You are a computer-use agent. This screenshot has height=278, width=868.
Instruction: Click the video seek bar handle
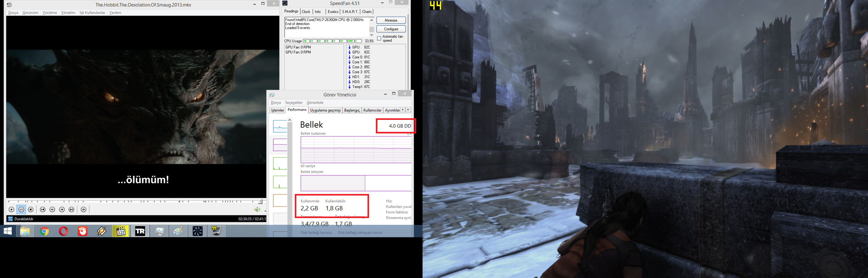260,201
